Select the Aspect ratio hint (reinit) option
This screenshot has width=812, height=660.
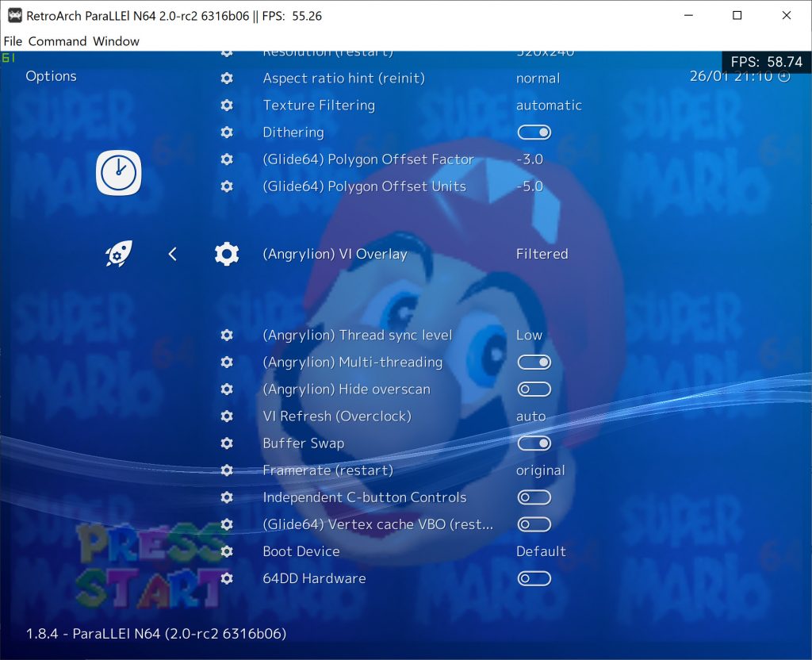coord(344,79)
